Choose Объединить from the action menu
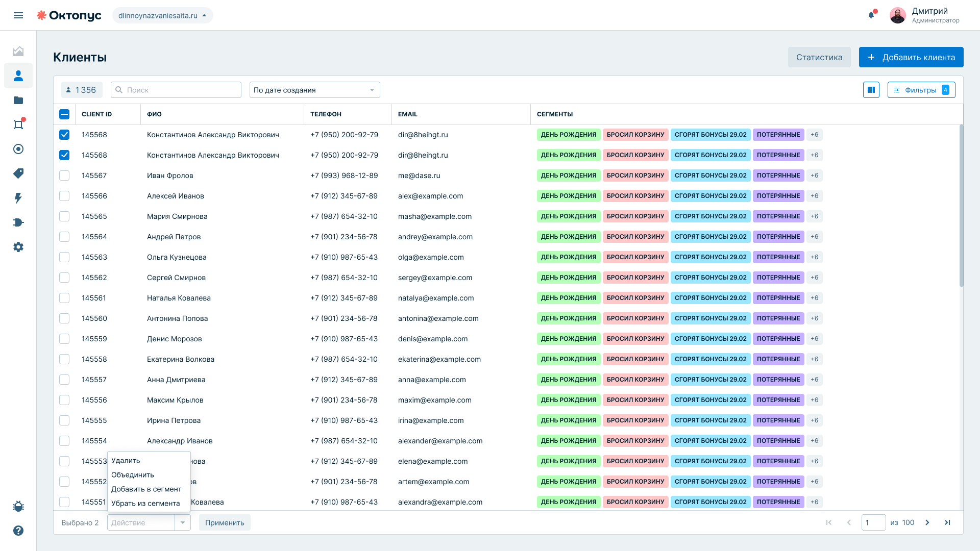The width and height of the screenshot is (980, 551). click(133, 474)
